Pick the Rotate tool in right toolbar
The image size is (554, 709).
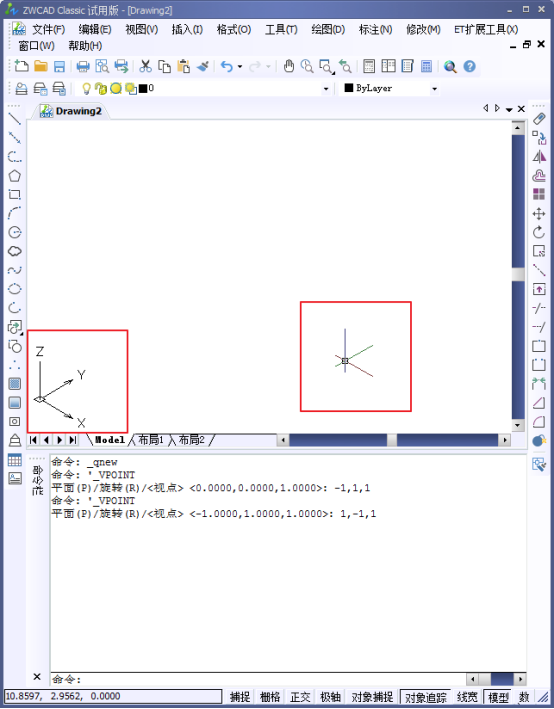[x=539, y=232]
